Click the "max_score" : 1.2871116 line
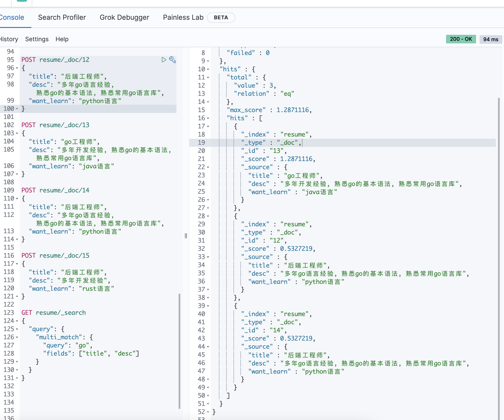 click(269, 110)
